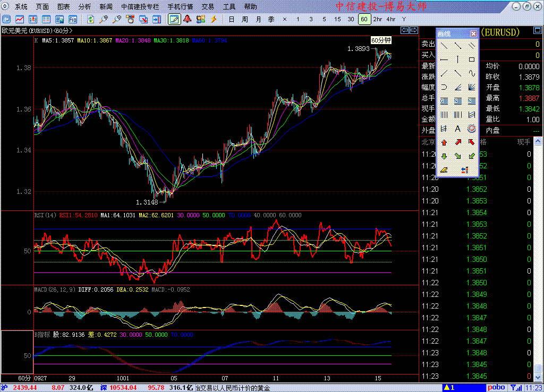
Task: Choose the green down arrow marker
Action: (x=444, y=156)
